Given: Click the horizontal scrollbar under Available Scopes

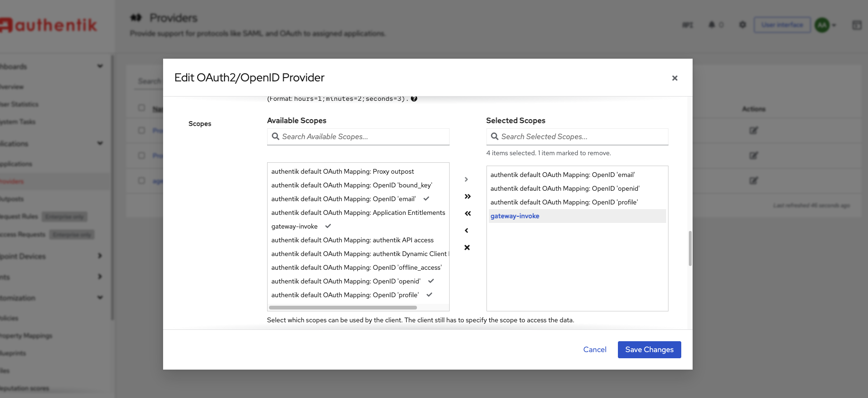Looking at the screenshot, I should [343, 308].
